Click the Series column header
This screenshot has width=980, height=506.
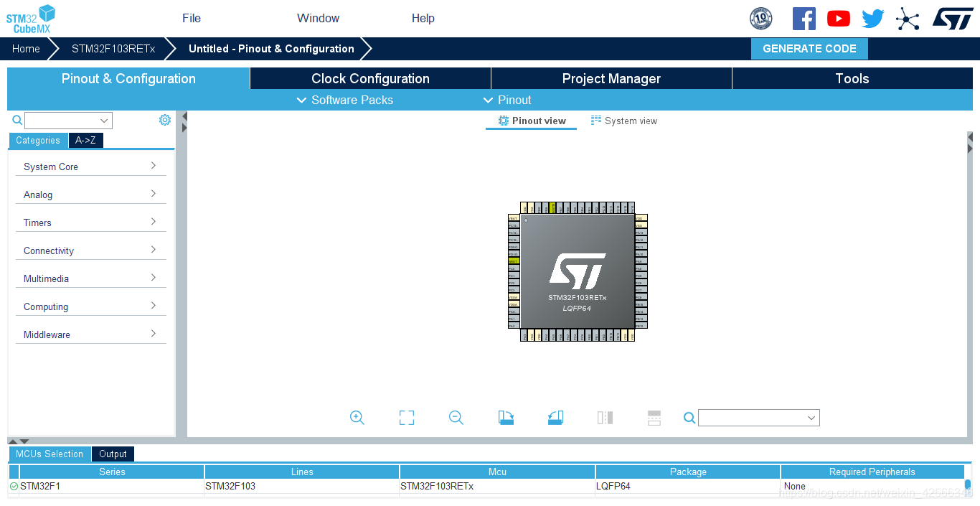click(112, 472)
